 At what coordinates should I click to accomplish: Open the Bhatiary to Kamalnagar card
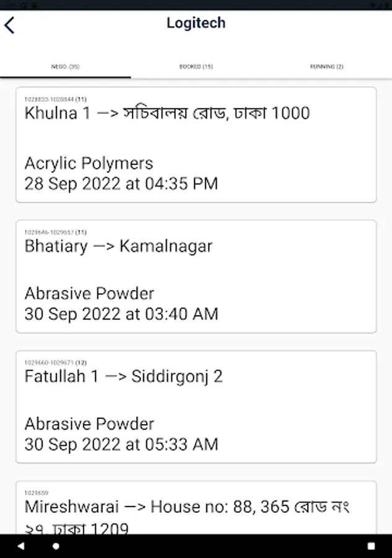[x=196, y=277]
